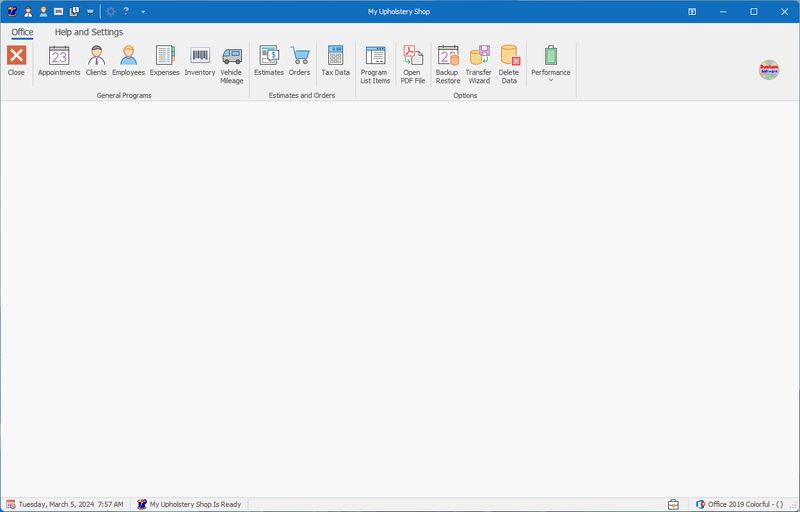
Task: Expand the Performance dropdown
Action: pos(551,64)
